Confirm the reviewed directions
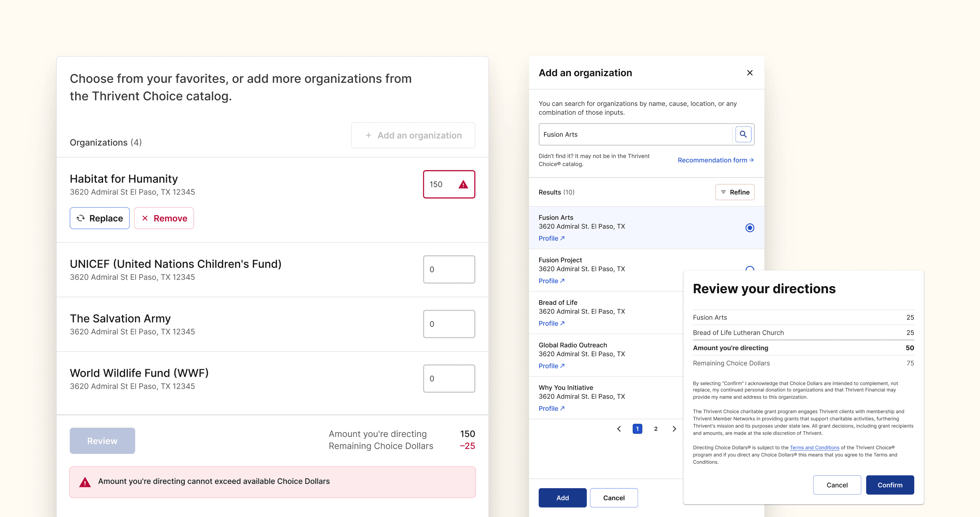The height and width of the screenshot is (517, 980). point(890,485)
